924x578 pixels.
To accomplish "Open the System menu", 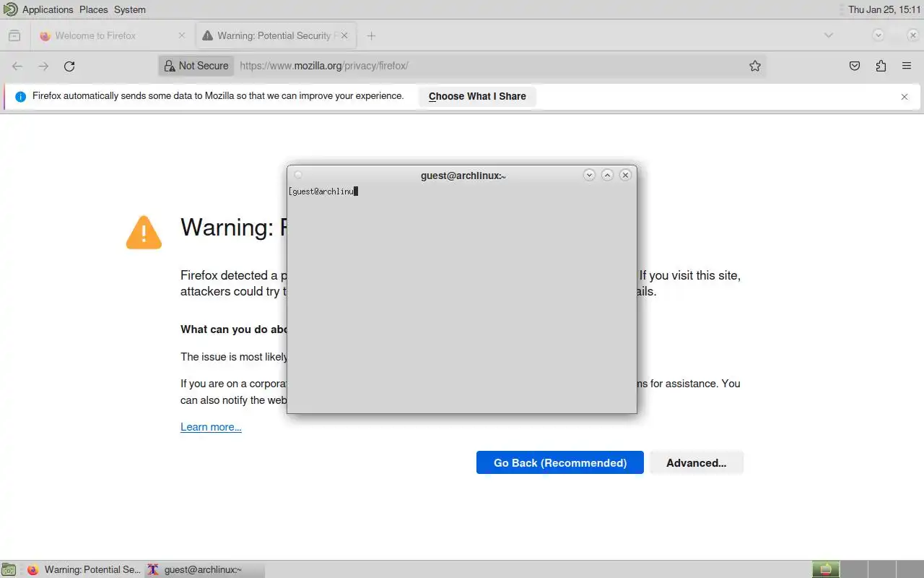I will [x=130, y=9].
